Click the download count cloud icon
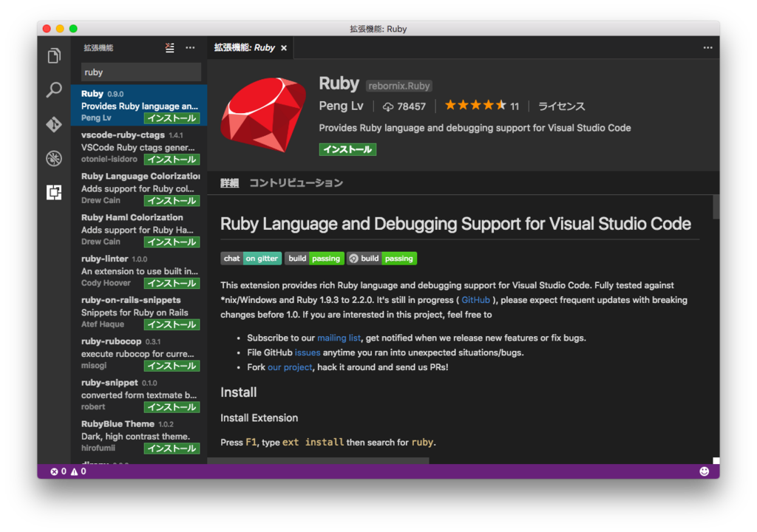The image size is (757, 532). [388, 106]
